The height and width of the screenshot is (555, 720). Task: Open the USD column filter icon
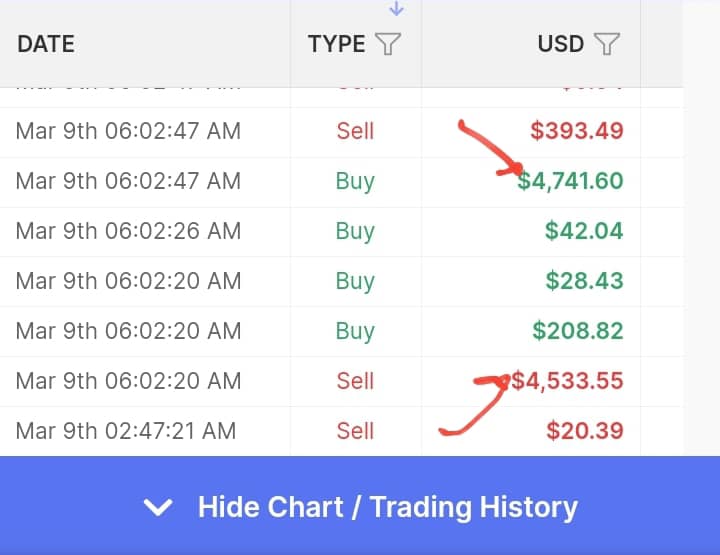coord(607,44)
